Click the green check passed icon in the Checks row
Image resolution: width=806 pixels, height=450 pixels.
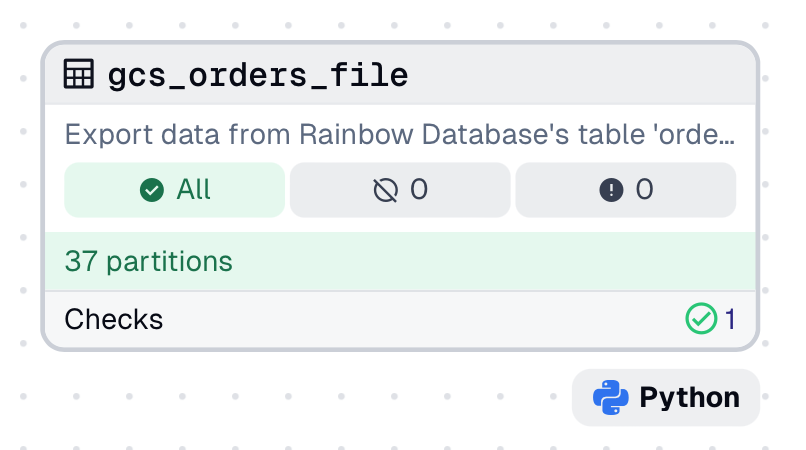[701, 319]
